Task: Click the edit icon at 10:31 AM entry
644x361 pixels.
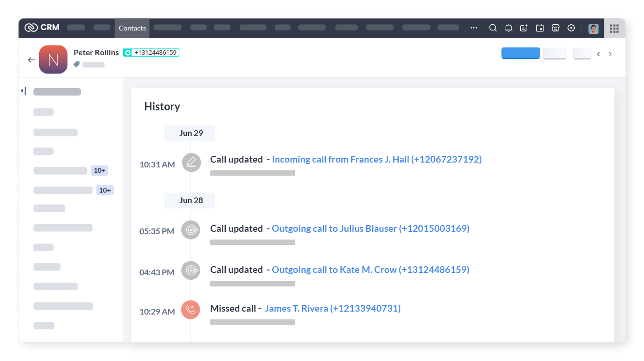Action: tap(191, 162)
